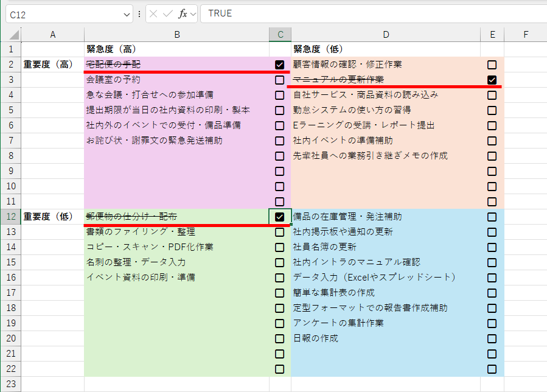Click the vertical ellipsis beside the Name Box
547x392 pixels.
pyautogui.click(x=139, y=13)
